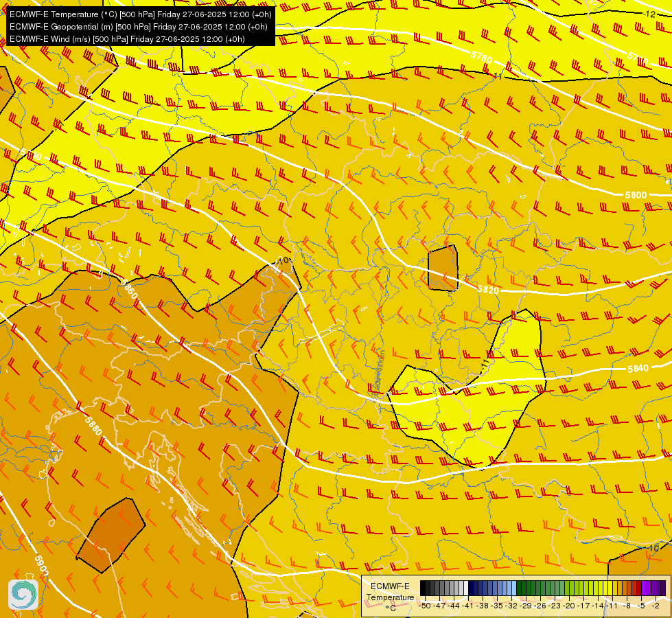672x618 pixels.
Task: Click the 5880 geopotential contour label
Action: [93, 426]
